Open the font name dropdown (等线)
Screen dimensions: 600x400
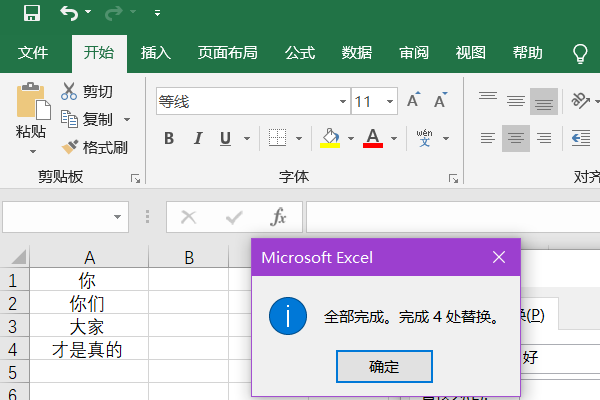click(340, 102)
